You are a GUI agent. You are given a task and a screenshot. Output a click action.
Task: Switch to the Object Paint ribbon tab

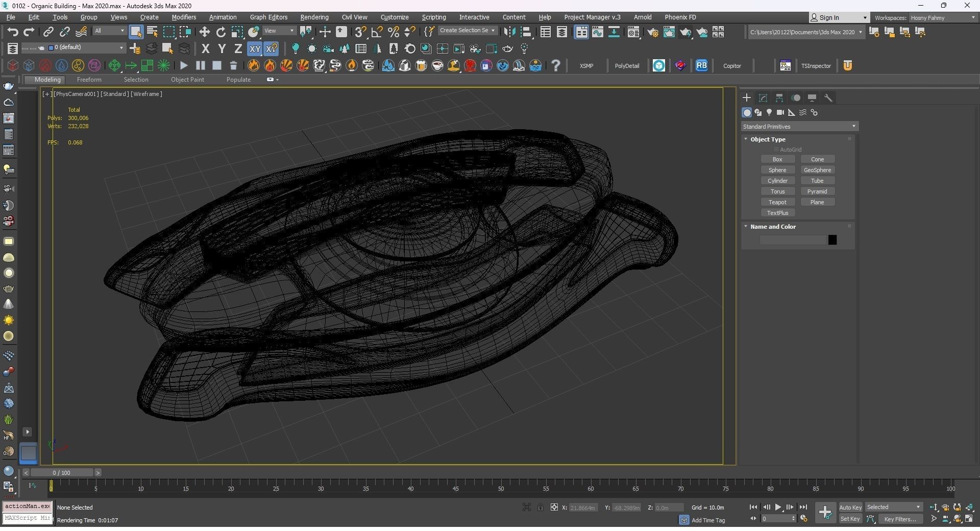coord(187,80)
